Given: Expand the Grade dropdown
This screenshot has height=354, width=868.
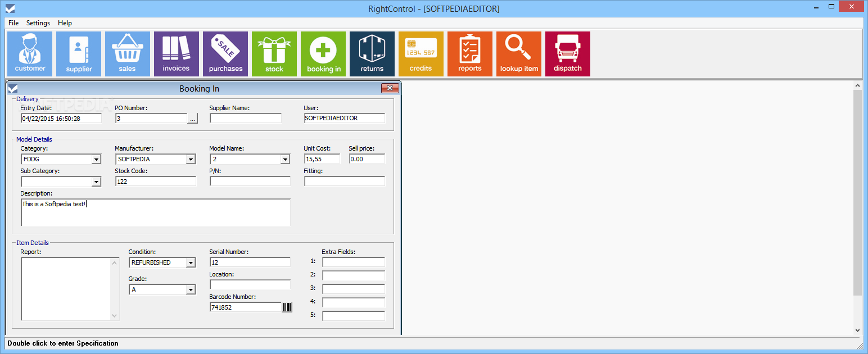Looking at the screenshot, I should [191, 289].
